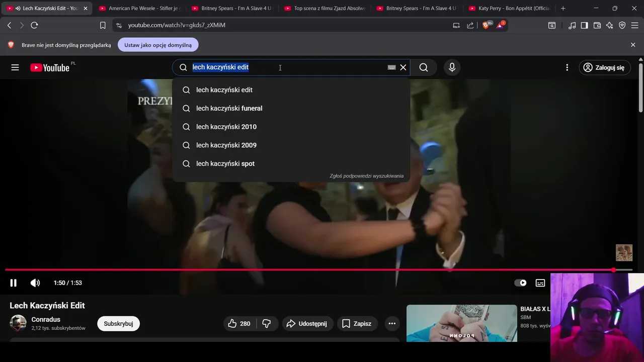The height and width of the screenshot is (362, 644).
Task: Click the Zapisz save button
Action: coord(357,324)
